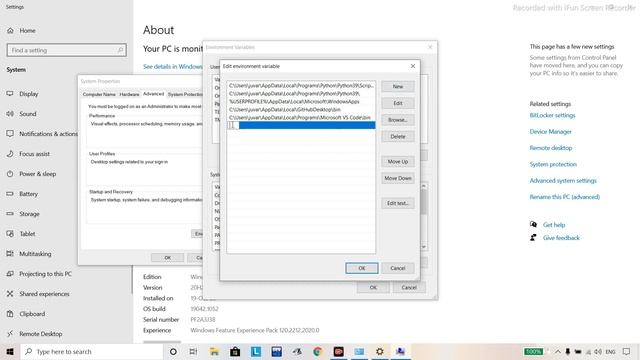Image resolution: width=640 pixels, height=360 pixels.
Task: Click Edit text... button
Action: coord(398,203)
